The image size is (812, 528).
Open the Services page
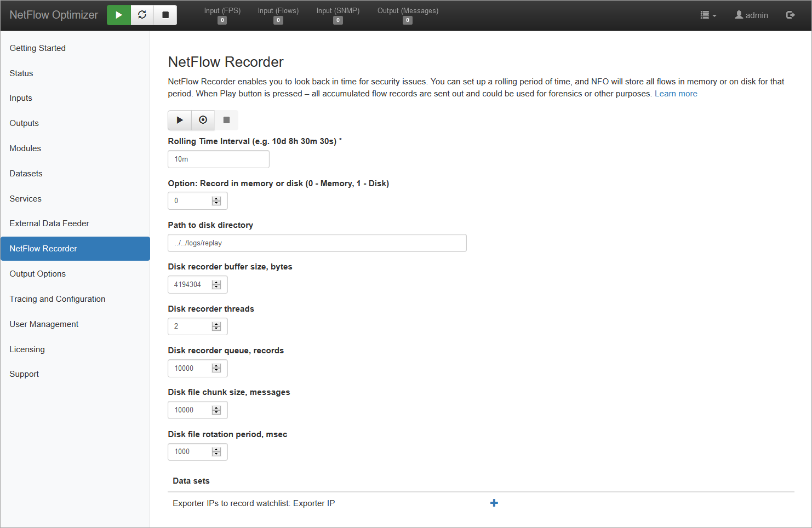pyautogui.click(x=75, y=199)
